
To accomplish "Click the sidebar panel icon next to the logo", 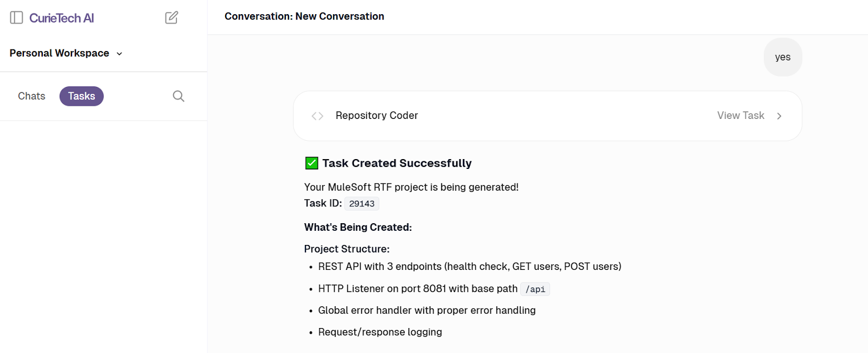I will tap(17, 17).
